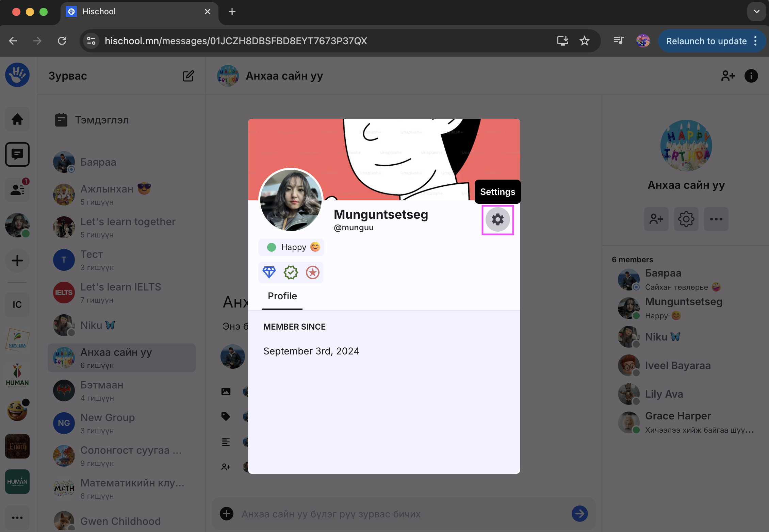The image size is (769, 532).
Task: Open profile Settings gear in popup
Action: [x=497, y=219]
